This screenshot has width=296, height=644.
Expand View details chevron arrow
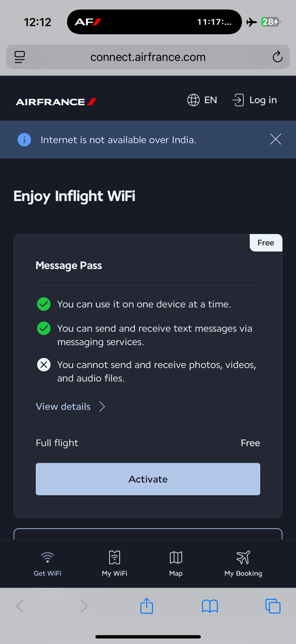click(102, 406)
